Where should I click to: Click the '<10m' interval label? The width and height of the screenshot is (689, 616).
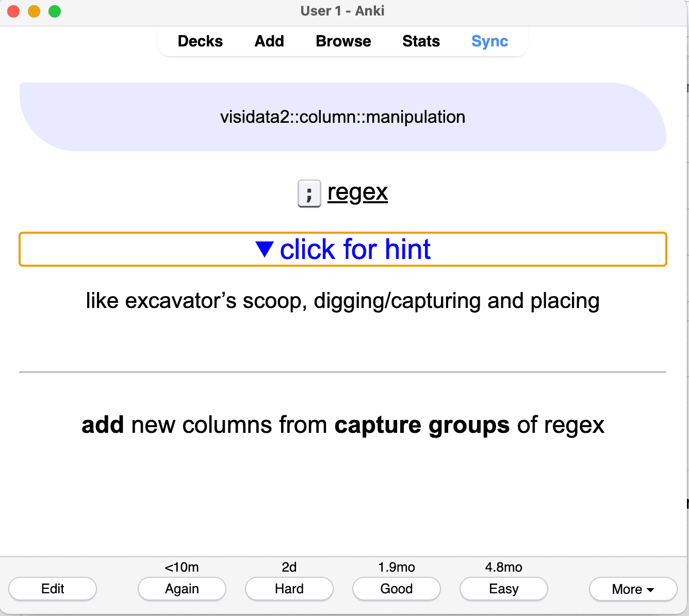point(182,568)
